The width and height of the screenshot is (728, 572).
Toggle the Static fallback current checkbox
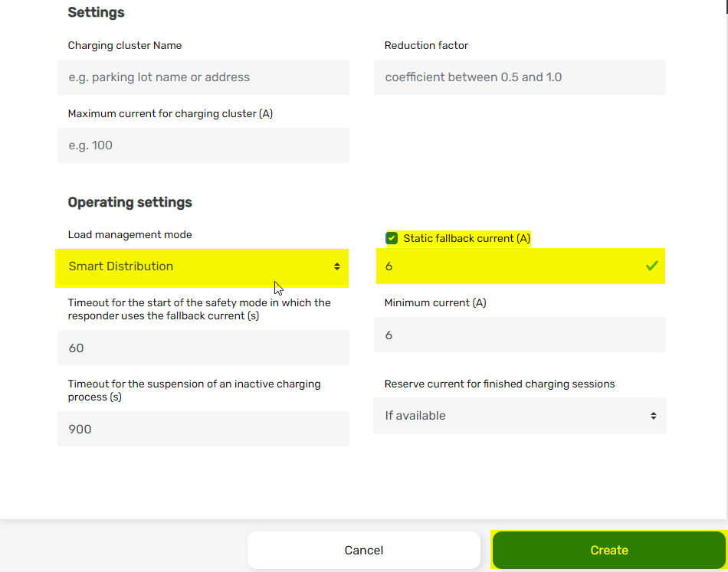point(392,238)
